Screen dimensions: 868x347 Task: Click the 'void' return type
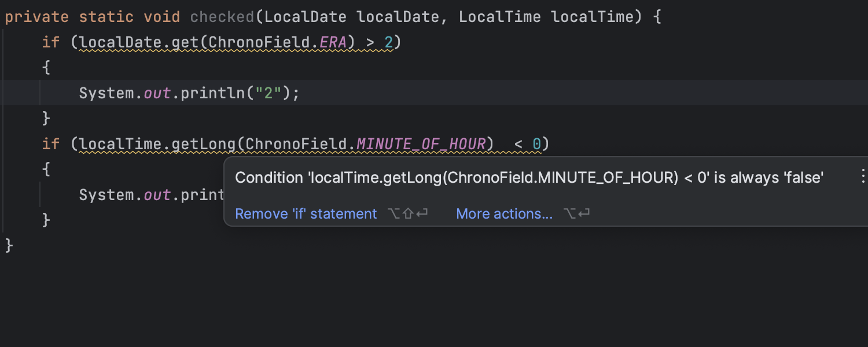[x=161, y=17]
